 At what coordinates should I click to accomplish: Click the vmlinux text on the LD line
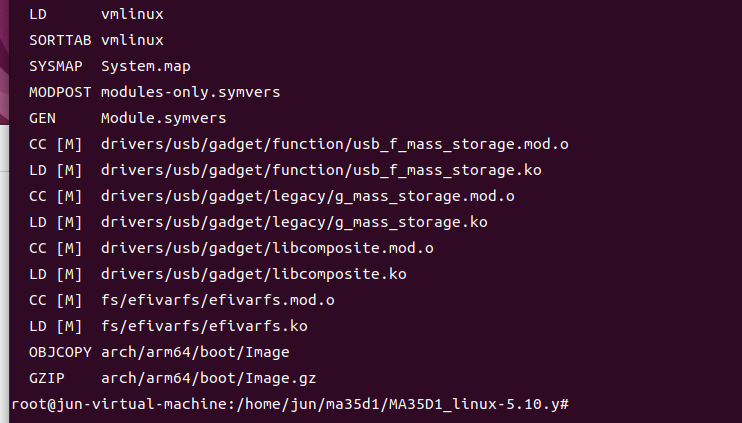(x=132, y=14)
